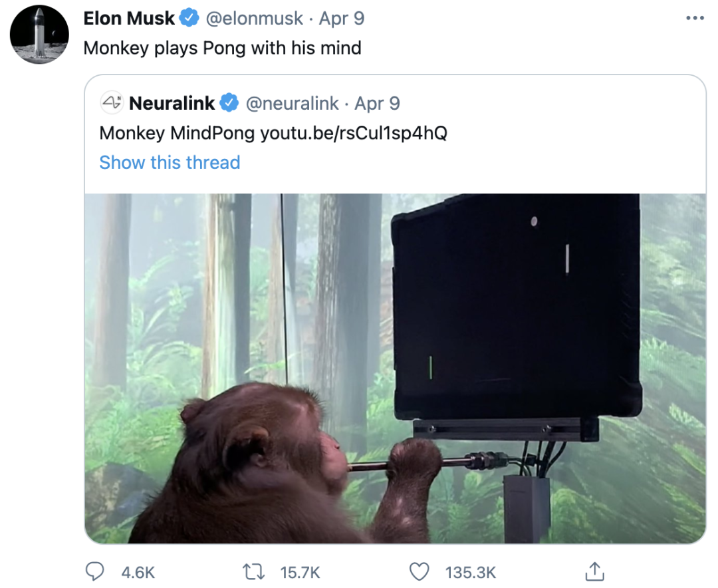This screenshot has width=718, height=588.
Task: Click the rocket profile avatar
Action: coord(40,35)
